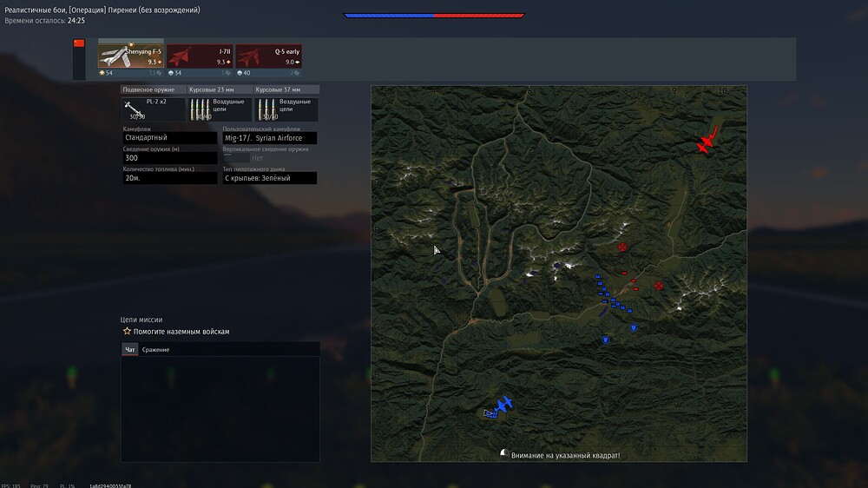Open the gun convergence dropdown set to 300
The height and width of the screenshot is (488, 868).
click(x=169, y=158)
